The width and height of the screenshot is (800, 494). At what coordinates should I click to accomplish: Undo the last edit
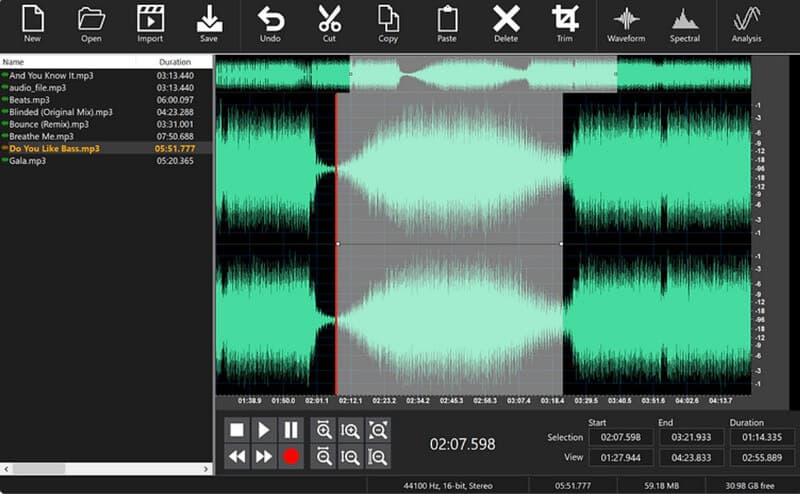tap(270, 23)
